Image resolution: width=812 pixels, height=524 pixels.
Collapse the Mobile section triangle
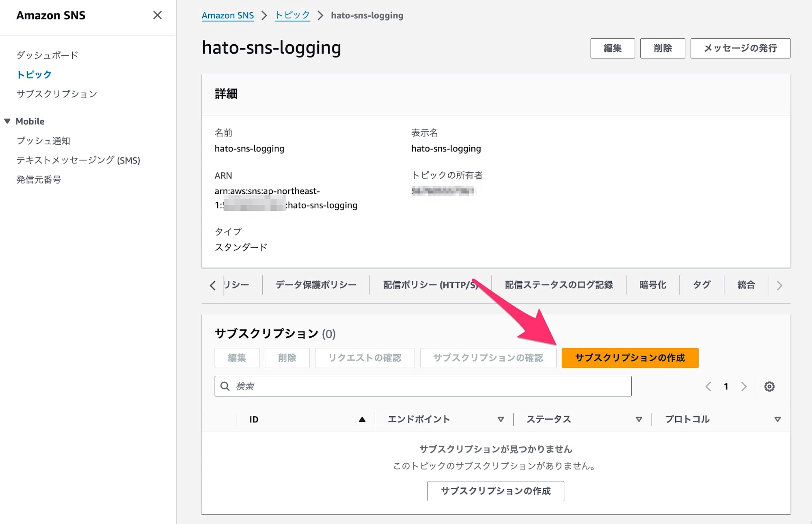point(7,121)
